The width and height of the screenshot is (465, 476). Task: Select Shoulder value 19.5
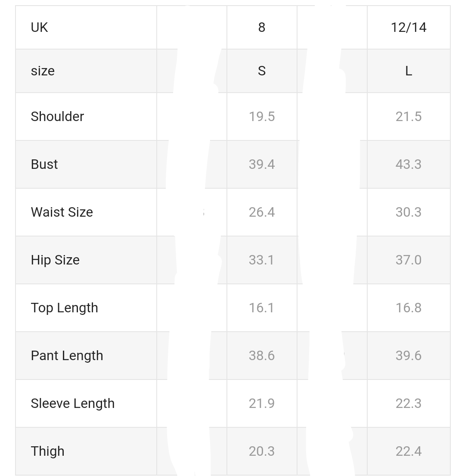(262, 117)
